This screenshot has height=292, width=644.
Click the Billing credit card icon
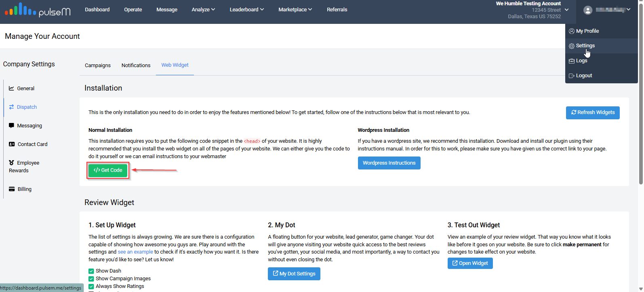point(12,189)
